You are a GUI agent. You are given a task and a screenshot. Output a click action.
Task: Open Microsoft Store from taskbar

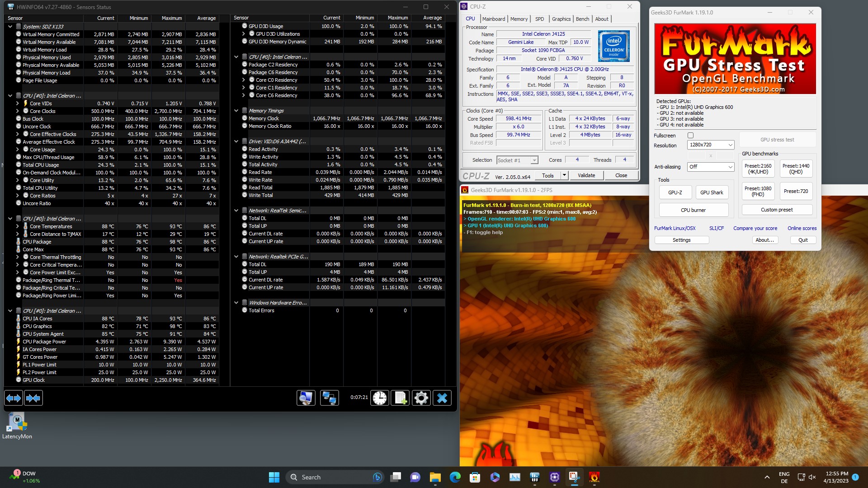(x=475, y=477)
